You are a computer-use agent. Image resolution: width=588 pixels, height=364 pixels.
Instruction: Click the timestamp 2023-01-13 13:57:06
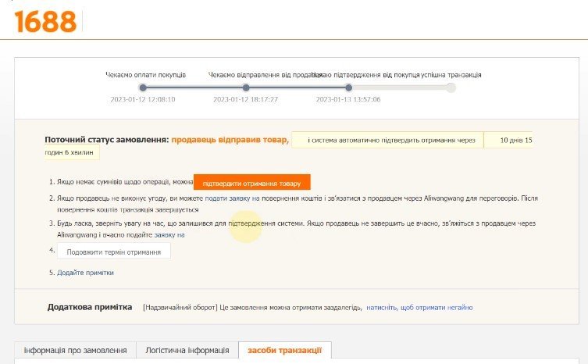tap(348, 100)
